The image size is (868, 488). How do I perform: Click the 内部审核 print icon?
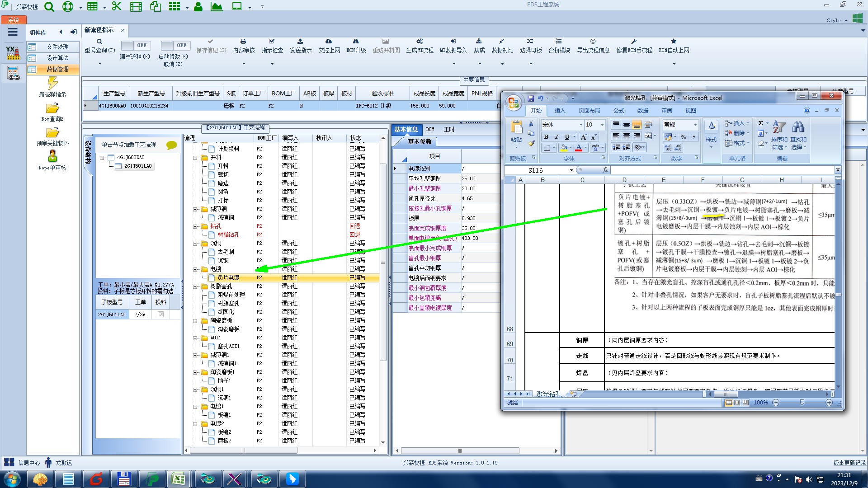[243, 42]
